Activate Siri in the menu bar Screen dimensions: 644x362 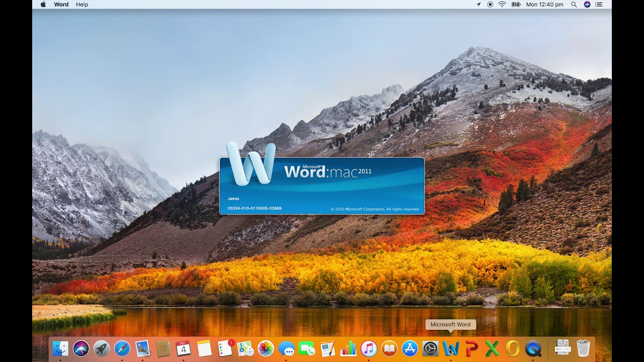pos(587,4)
